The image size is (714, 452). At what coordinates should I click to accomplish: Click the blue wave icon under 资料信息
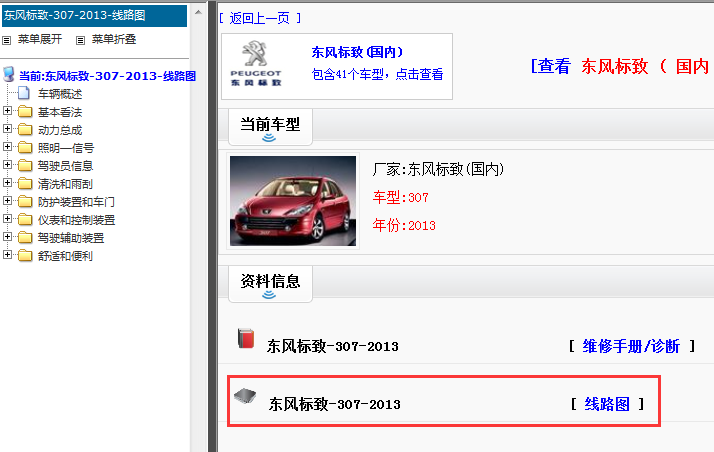(x=269, y=295)
